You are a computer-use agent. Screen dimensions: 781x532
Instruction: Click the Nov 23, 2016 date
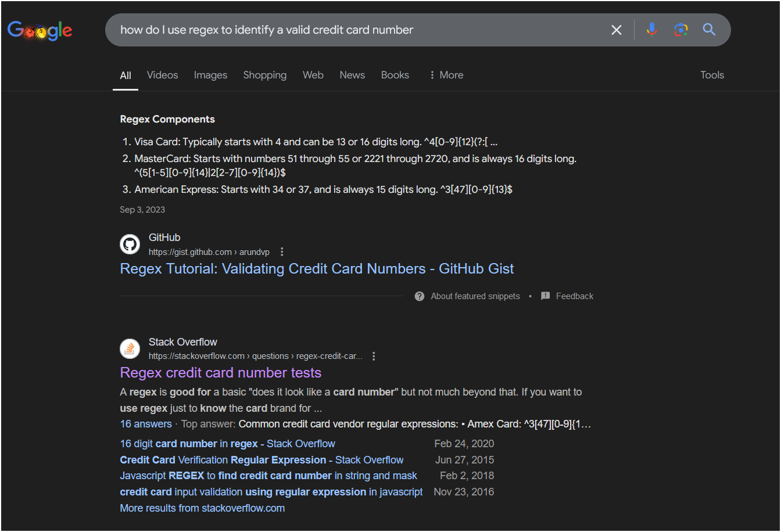(464, 492)
